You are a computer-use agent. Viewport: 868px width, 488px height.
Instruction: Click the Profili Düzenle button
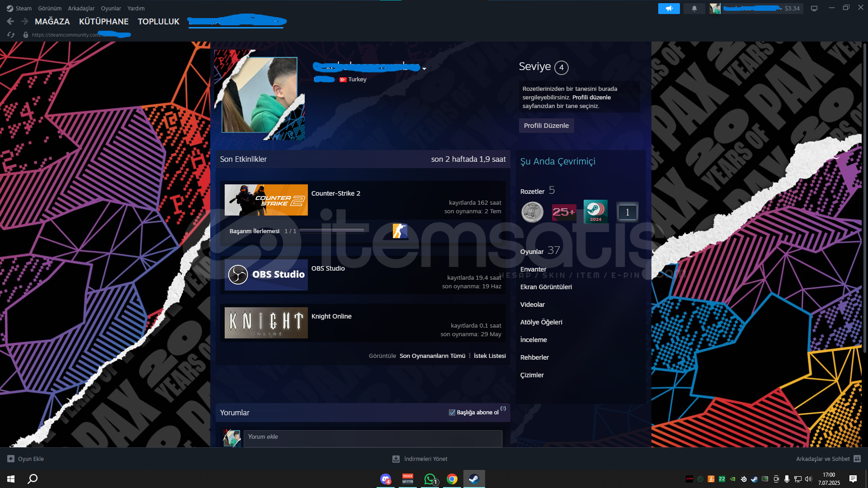[x=546, y=126]
